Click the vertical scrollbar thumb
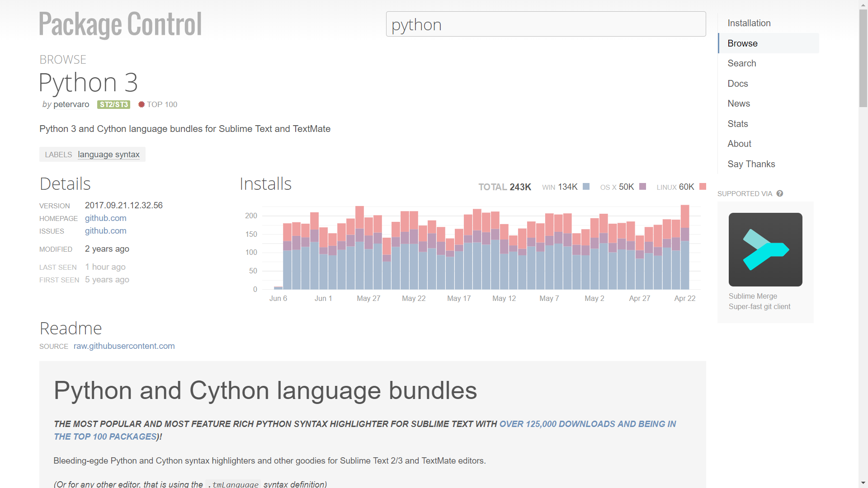This screenshot has width=868, height=488. [863, 58]
